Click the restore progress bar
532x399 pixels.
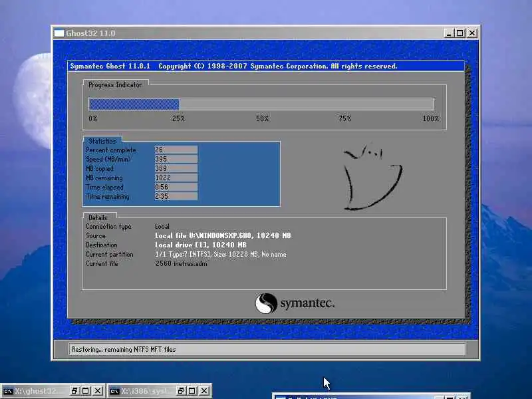pyautogui.click(x=261, y=104)
